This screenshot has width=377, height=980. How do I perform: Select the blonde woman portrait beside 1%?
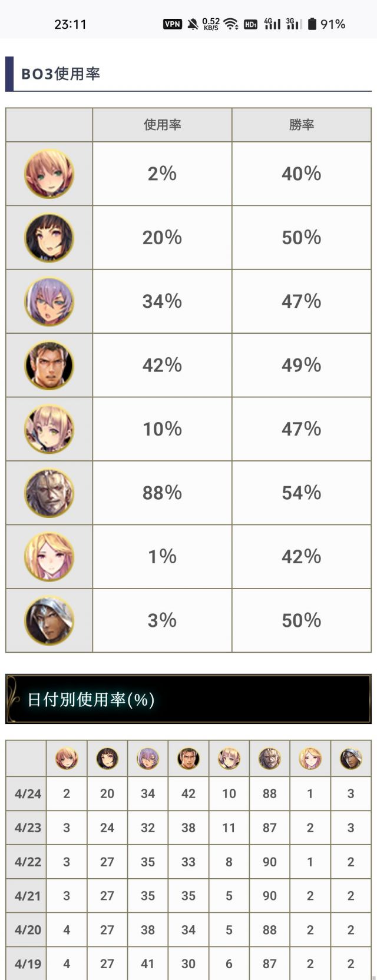pyautogui.click(x=49, y=557)
